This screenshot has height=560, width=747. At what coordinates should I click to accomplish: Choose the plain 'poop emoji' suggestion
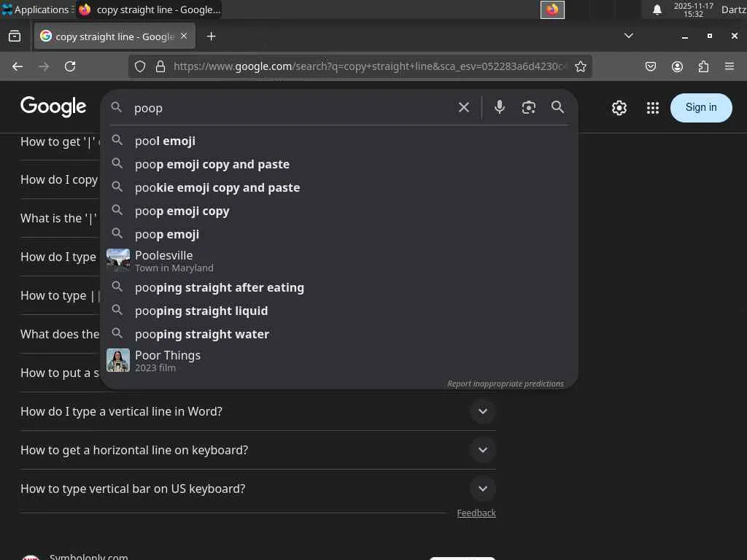[339, 234]
